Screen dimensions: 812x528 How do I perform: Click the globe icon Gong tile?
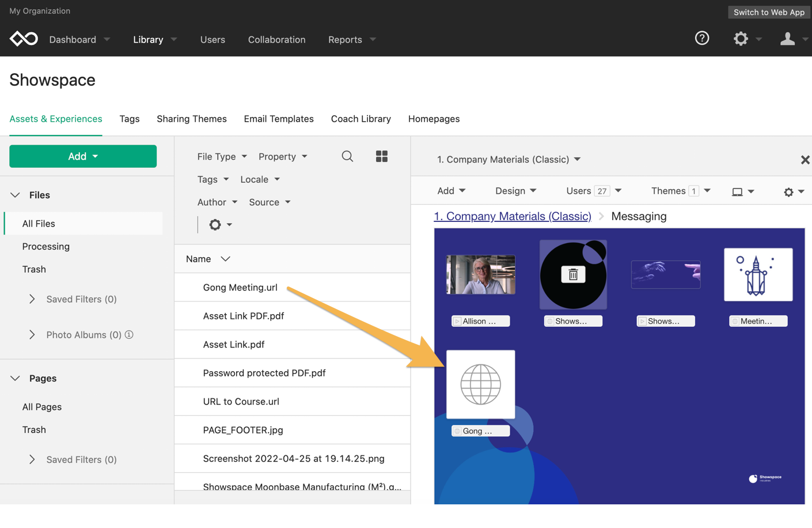click(481, 384)
